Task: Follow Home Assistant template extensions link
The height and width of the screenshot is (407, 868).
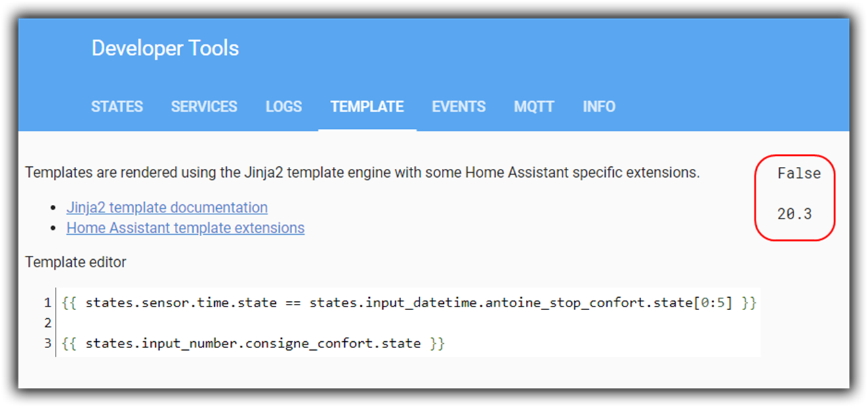Action: coord(185,228)
